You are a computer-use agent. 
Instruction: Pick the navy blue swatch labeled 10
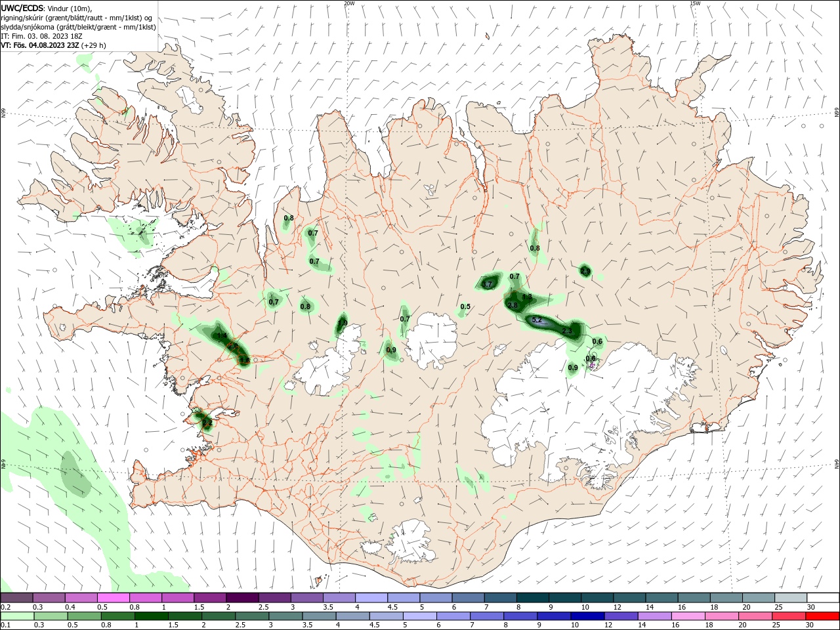[587, 616]
